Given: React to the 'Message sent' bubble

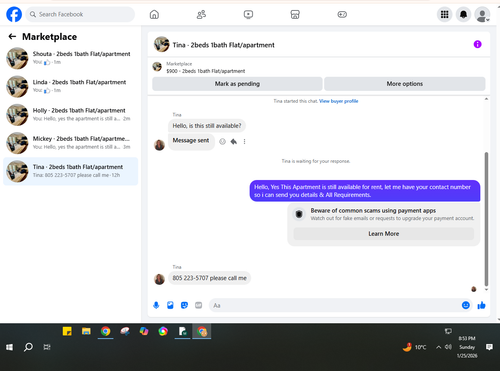Looking at the screenshot, I should pyautogui.click(x=222, y=142).
